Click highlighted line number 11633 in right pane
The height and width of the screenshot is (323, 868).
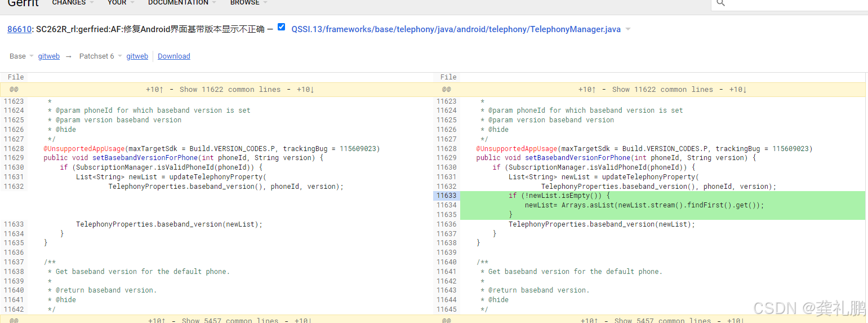[x=447, y=196]
